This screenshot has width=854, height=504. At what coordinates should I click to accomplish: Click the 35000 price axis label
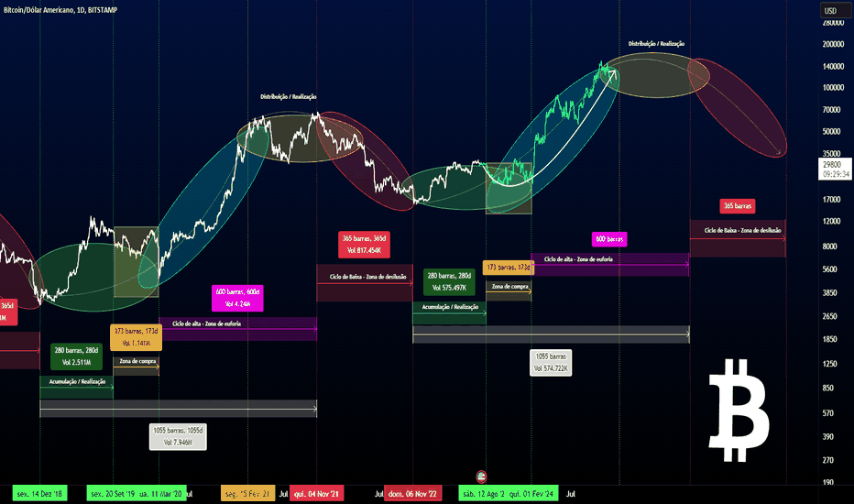click(832, 154)
